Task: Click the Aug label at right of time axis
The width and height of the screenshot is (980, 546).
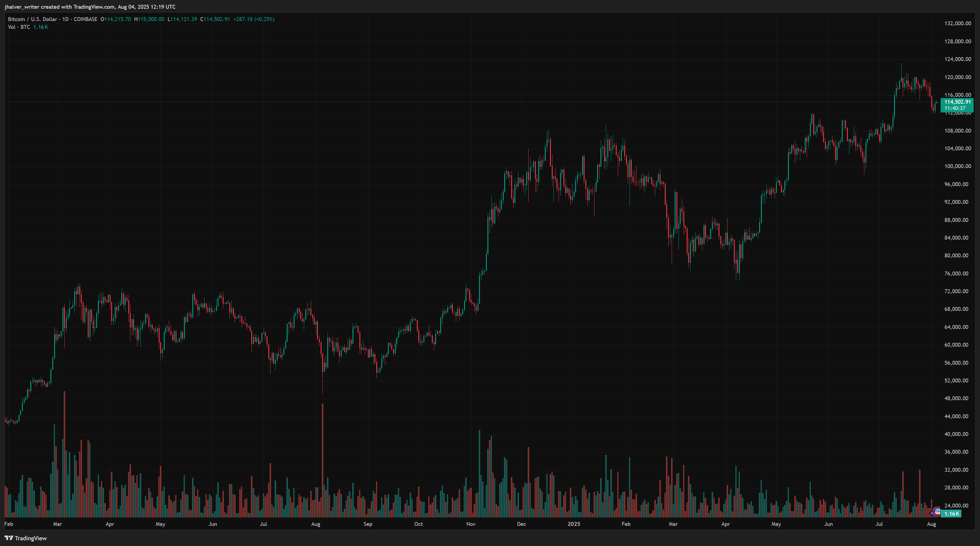Action: point(931,524)
